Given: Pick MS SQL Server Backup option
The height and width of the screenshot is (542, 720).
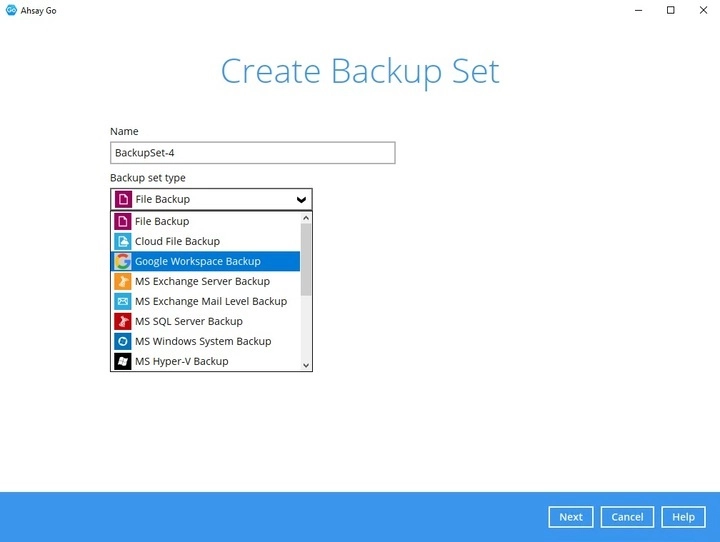Looking at the screenshot, I should click(206, 321).
